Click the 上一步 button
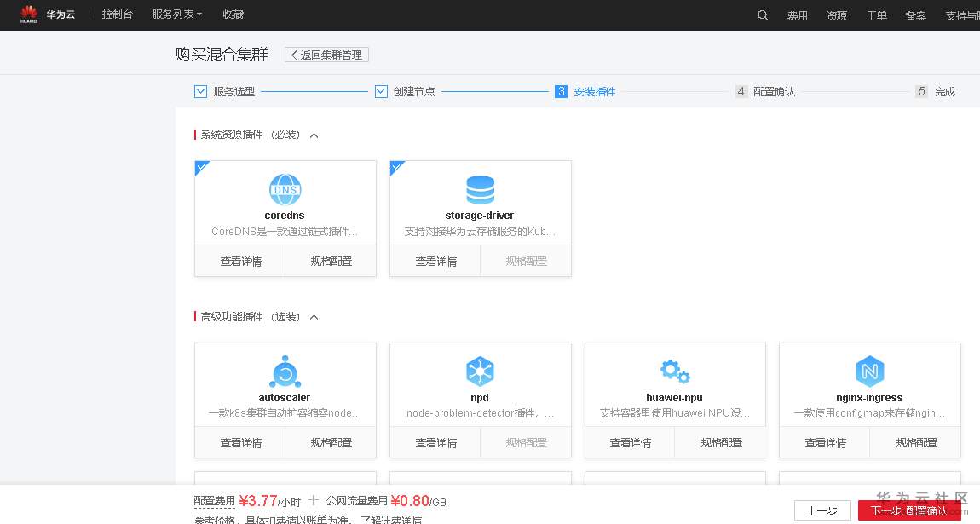Image resolution: width=980 pixels, height=524 pixels. coord(822,511)
